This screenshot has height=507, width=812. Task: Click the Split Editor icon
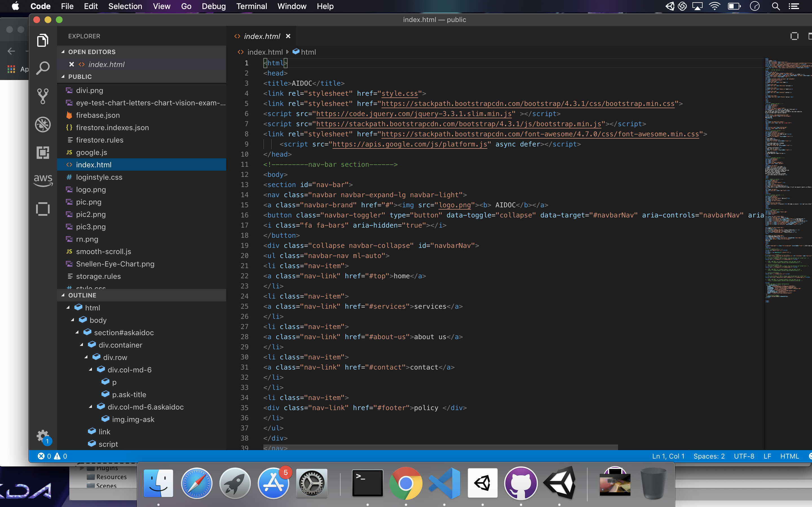[x=794, y=36]
